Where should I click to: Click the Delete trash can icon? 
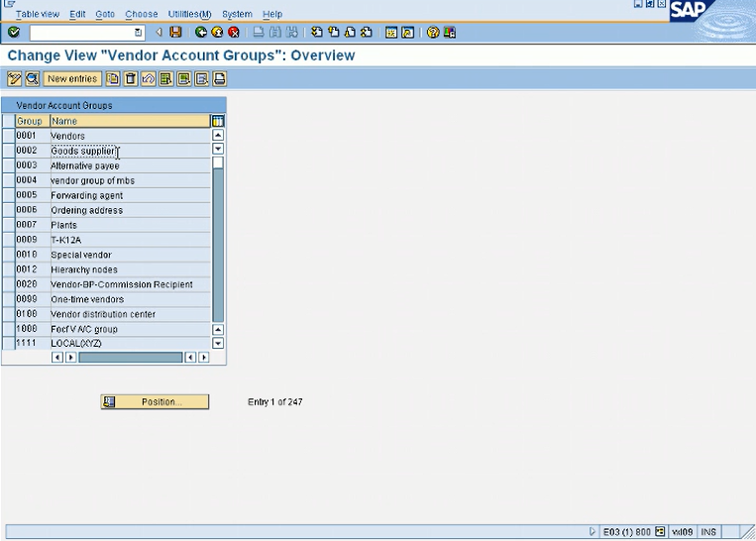click(x=131, y=78)
